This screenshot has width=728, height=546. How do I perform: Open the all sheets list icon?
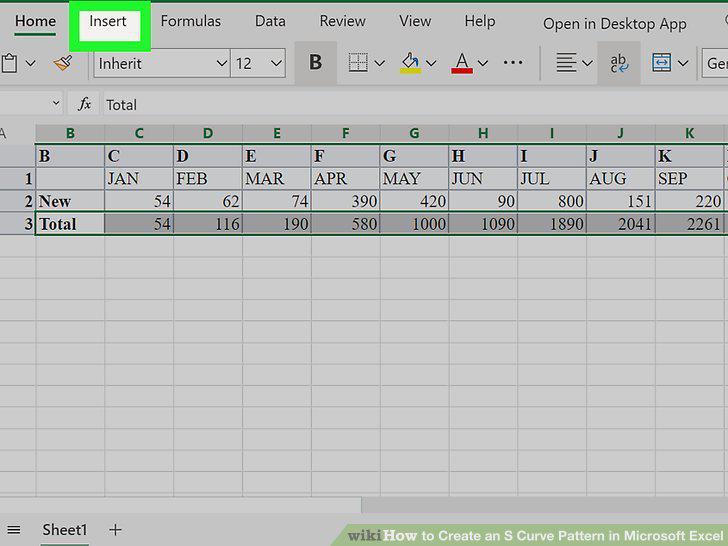(x=14, y=530)
